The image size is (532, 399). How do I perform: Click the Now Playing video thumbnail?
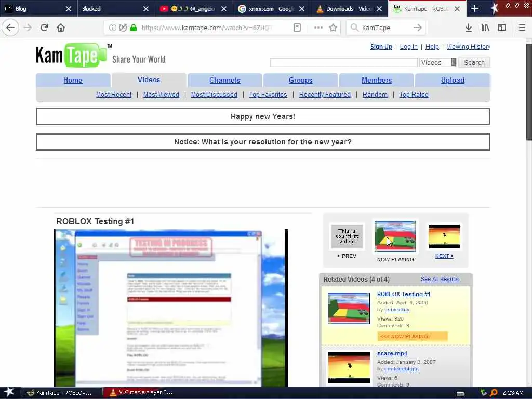[x=395, y=236]
